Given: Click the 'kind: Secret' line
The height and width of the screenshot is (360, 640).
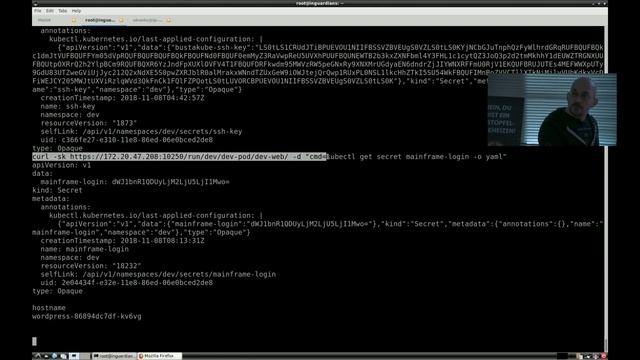Looking at the screenshot, I should (x=57, y=190).
